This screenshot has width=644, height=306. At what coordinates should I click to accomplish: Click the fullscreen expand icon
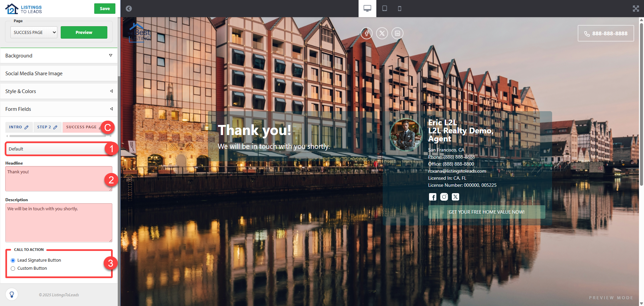(x=636, y=8)
